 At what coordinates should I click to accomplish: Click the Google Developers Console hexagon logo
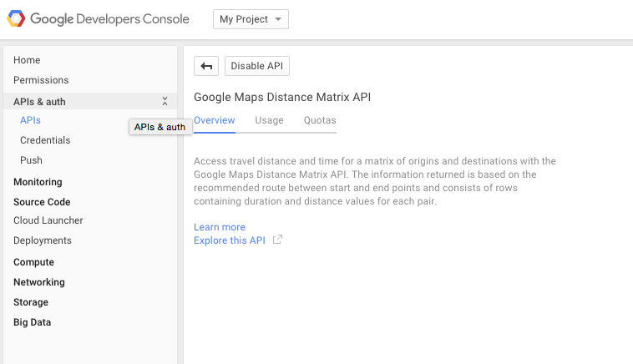16,18
